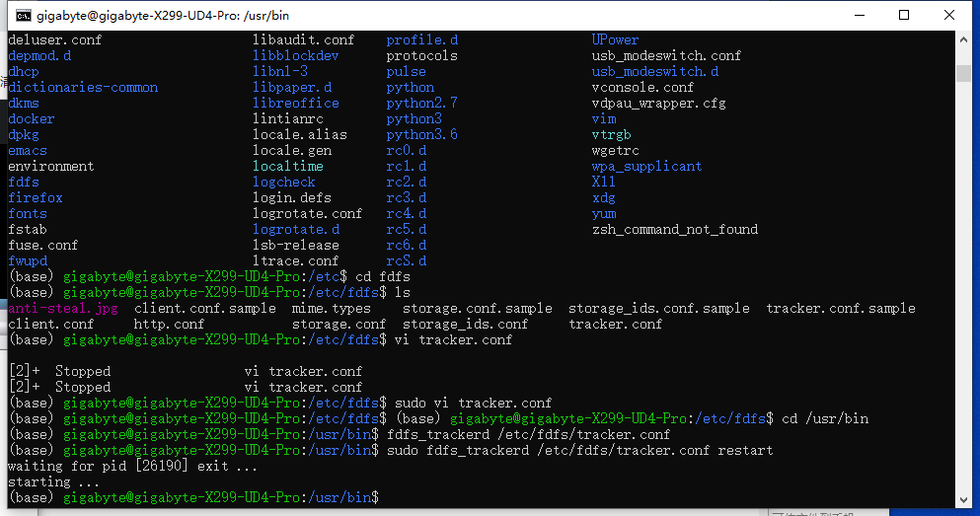
Task: Click the tracker.conf.sample entry
Action: click(841, 308)
